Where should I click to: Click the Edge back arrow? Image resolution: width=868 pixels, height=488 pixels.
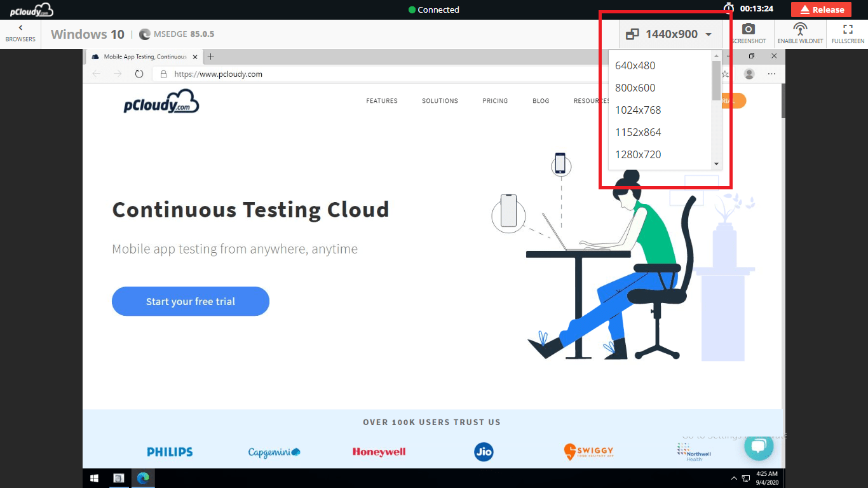click(x=97, y=74)
